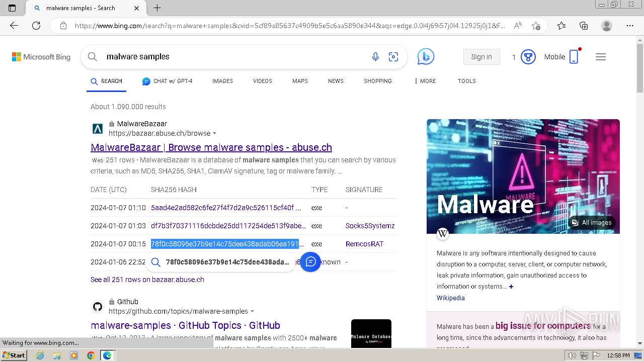Image resolution: width=644 pixels, height=362 pixels.
Task: Open the tab actions menu icon
Action: (x=12, y=8)
